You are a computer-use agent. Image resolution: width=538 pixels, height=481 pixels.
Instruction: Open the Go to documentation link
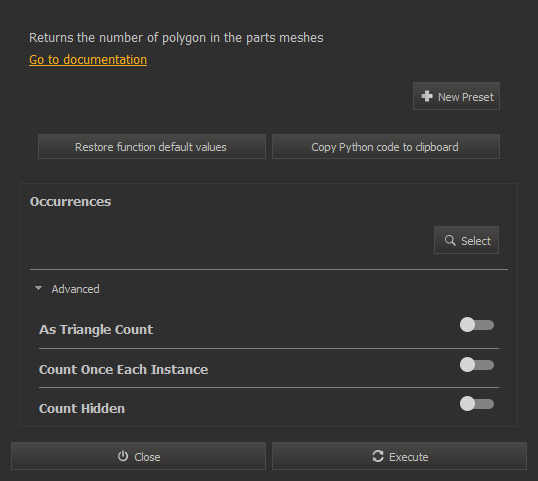[x=88, y=60]
